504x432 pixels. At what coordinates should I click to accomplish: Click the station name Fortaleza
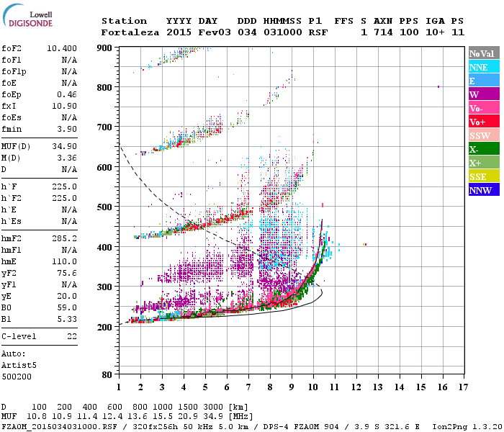130,32
